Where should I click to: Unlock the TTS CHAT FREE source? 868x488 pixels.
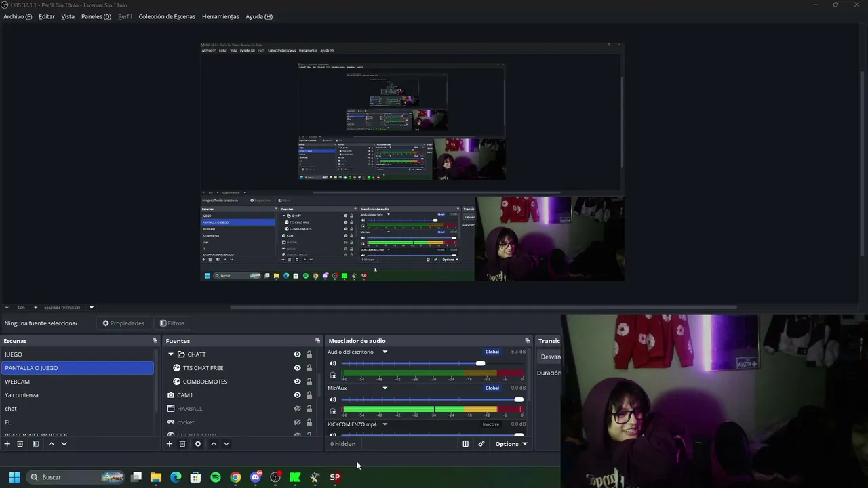point(309,368)
